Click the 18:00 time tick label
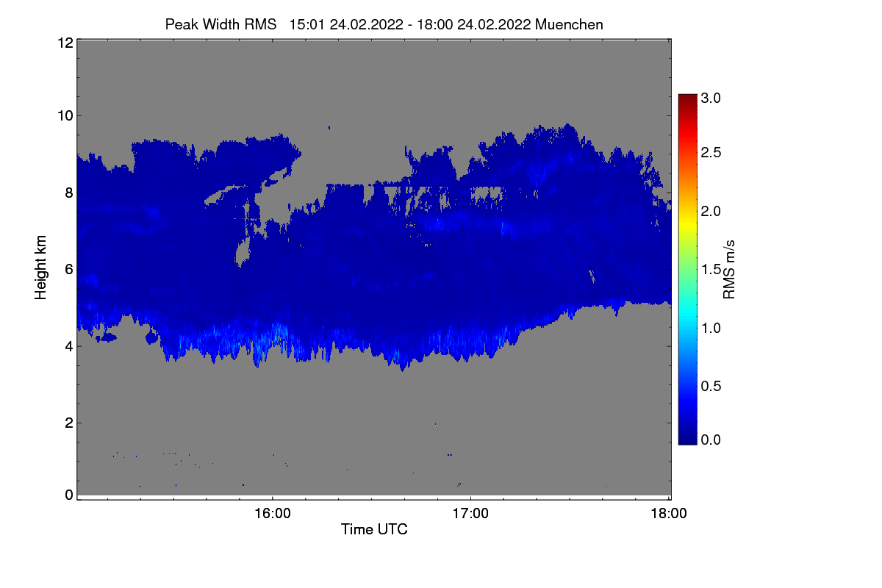882x588 pixels. (667, 514)
